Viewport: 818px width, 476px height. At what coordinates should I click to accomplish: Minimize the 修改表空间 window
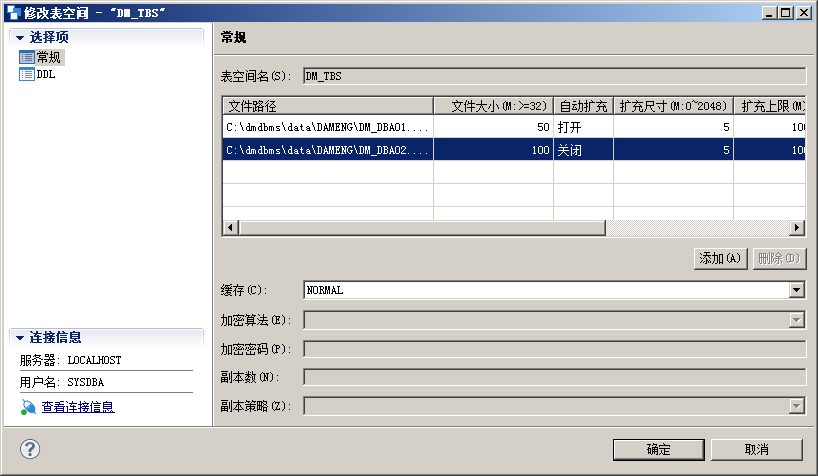769,13
